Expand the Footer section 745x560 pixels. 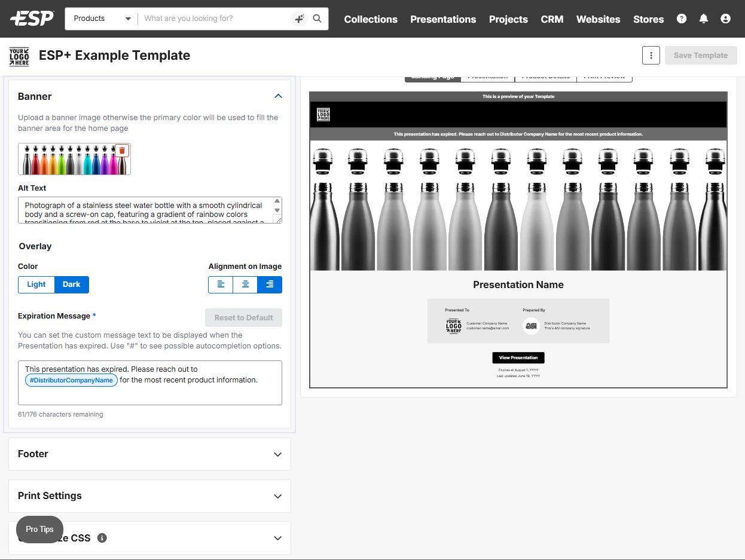click(x=277, y=454)
